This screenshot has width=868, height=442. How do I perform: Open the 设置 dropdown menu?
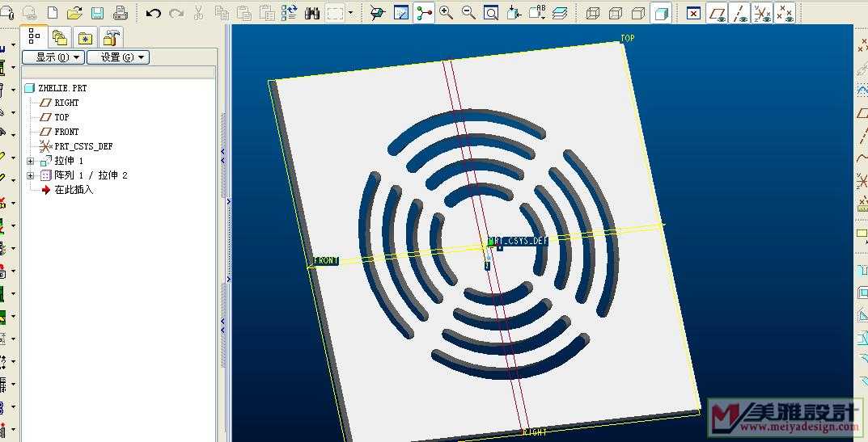[x=117, y=57]
